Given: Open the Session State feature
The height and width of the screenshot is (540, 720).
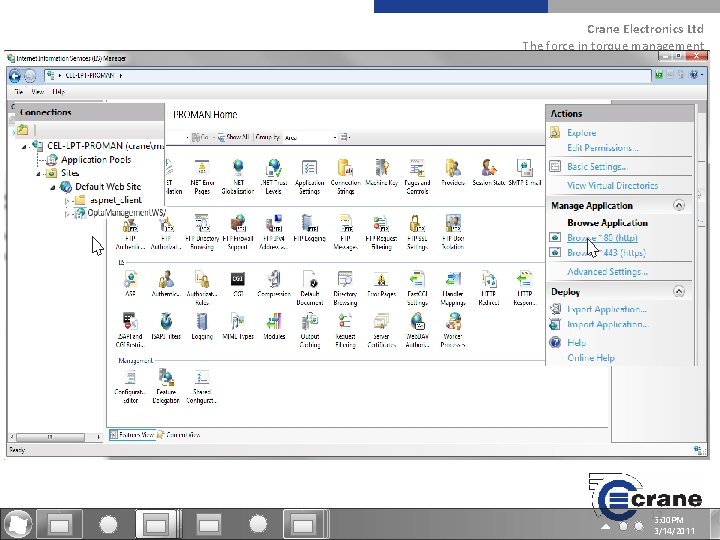Looking at the screenshot, I should (x=489, y=173).
